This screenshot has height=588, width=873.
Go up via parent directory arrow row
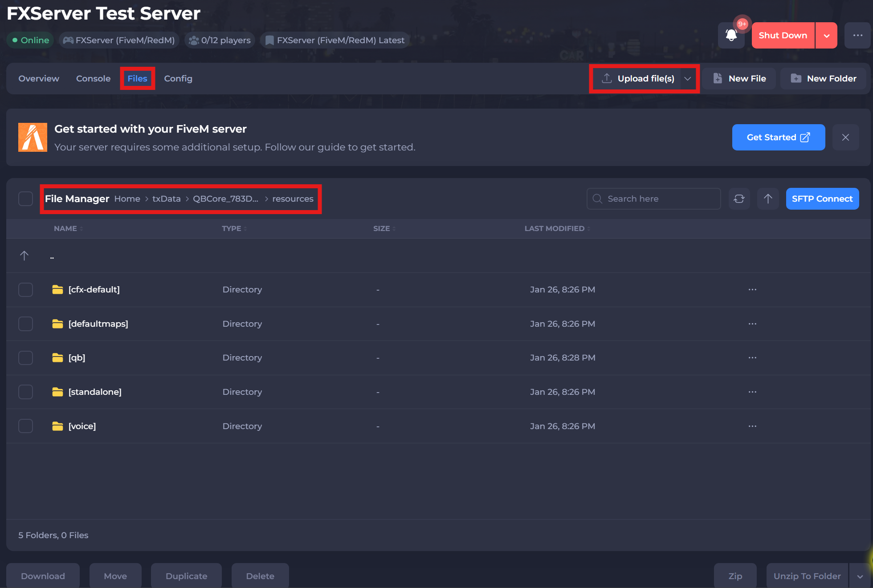[24, 255]
